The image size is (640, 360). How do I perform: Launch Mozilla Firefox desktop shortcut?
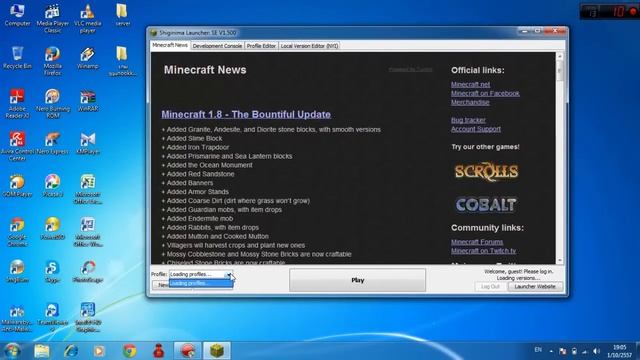pyautogui.click(x=52, y=61)
